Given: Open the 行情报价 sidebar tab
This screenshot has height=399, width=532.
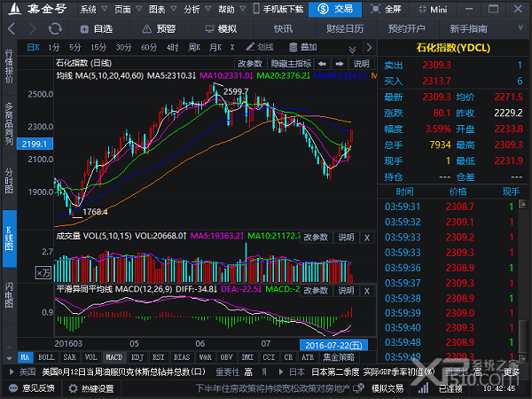Looking at the screenshot, I should click(9, 66).
